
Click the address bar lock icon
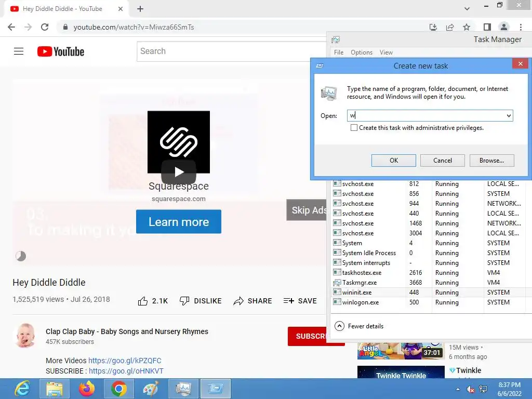pyautogui.click(x=65, y=27)
